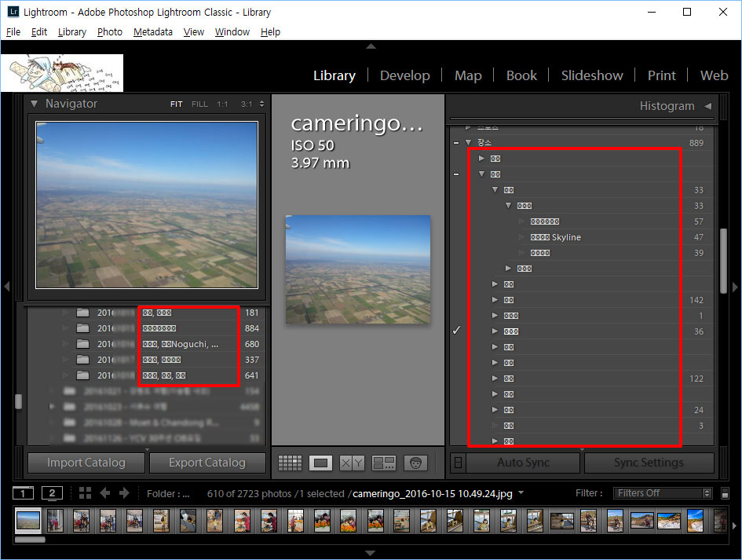Expand the keyword with 142 photos
The width and height of the screenshot is (742, 560).
coord(495,300)
